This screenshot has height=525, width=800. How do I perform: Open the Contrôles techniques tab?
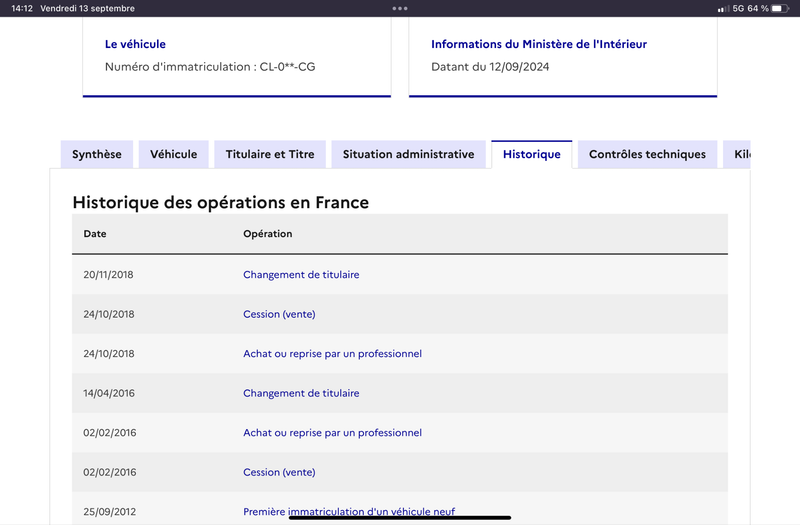[647, 154]
